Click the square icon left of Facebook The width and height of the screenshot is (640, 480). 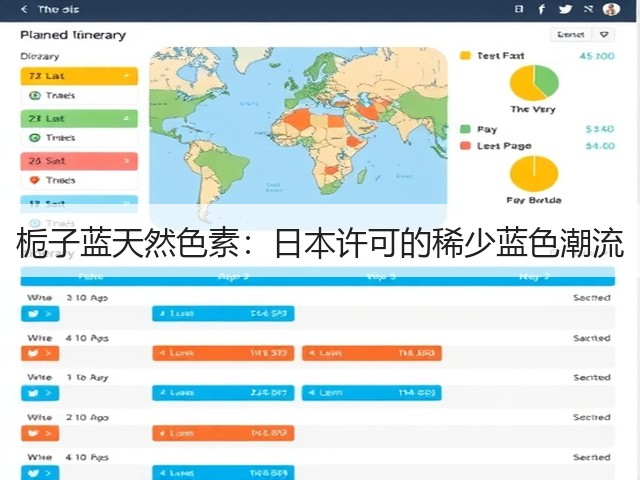519,9
